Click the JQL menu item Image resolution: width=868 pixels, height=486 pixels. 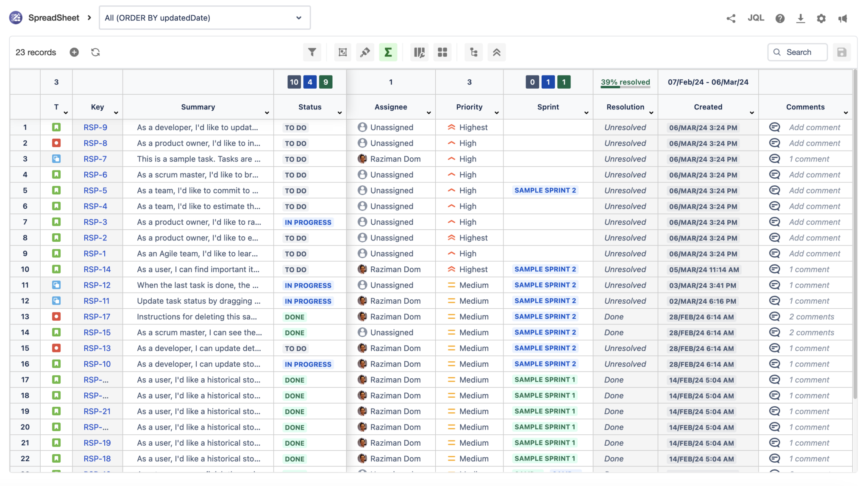coord(756,18)
